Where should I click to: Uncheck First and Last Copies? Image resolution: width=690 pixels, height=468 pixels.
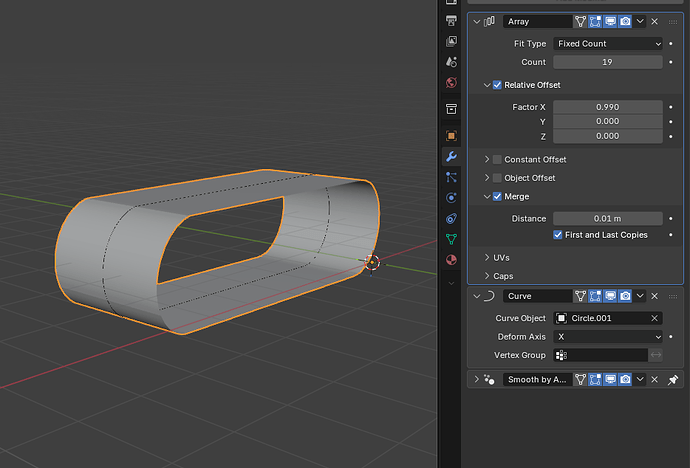point(558,234)
